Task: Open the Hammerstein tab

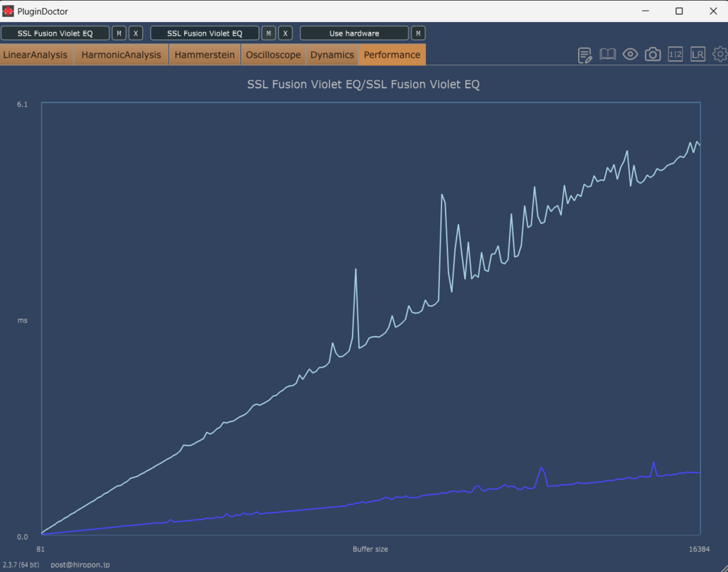Action: pos(205,55)
